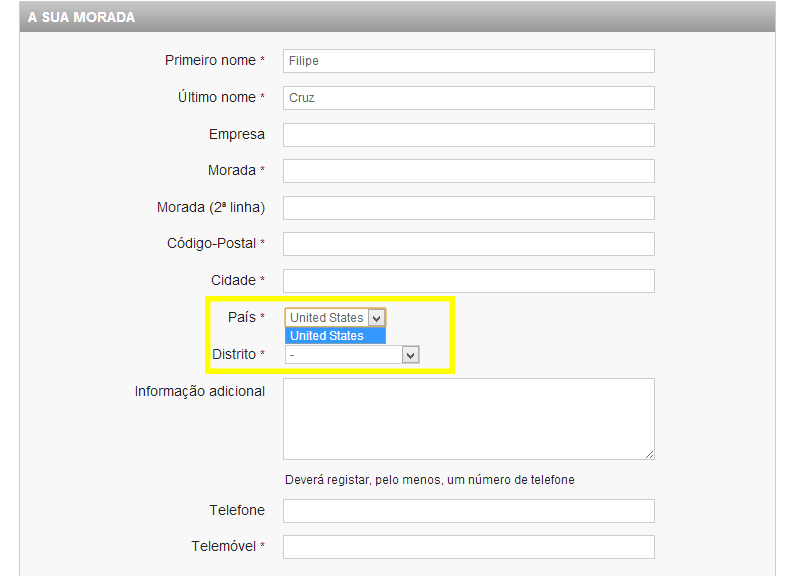Click the A SUA MORADA header

pos(82,18)
